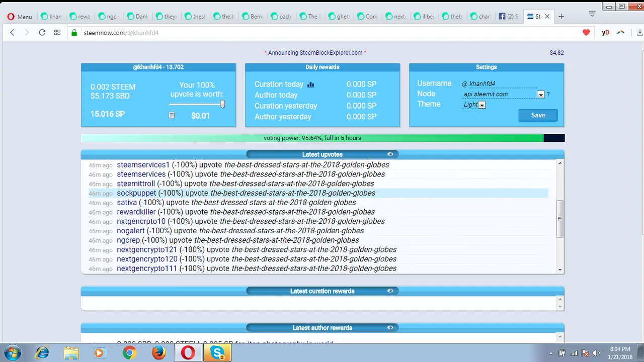Image resolution: width=644 pixels, height=362 pixels.
Task: Click the question mark next to Node
Action: (548, 94)
